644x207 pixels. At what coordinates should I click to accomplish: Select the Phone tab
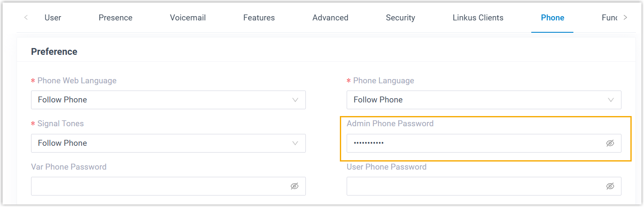tap(552, 18)
